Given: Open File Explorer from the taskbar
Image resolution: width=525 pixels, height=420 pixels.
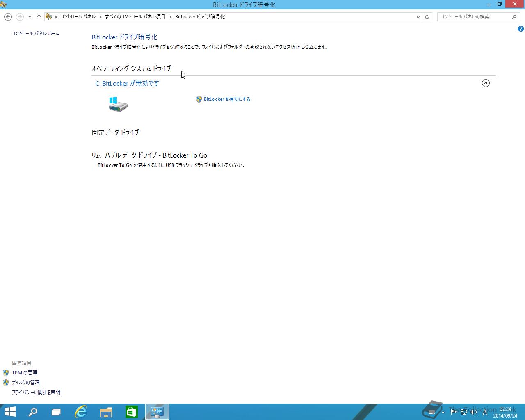Looking at the screenshot, I should click(x=106, y=412).
